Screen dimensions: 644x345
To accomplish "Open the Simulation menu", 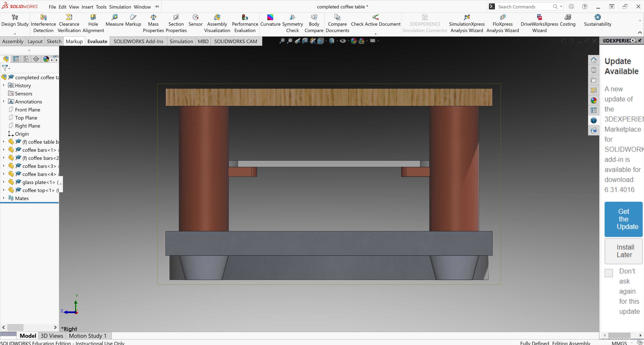I will point(120,7).
